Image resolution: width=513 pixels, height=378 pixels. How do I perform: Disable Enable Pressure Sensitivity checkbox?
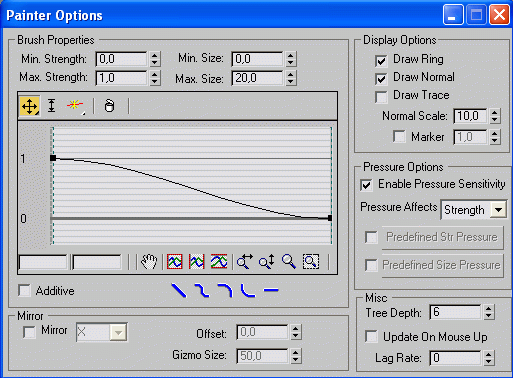(x=366, y=185)
